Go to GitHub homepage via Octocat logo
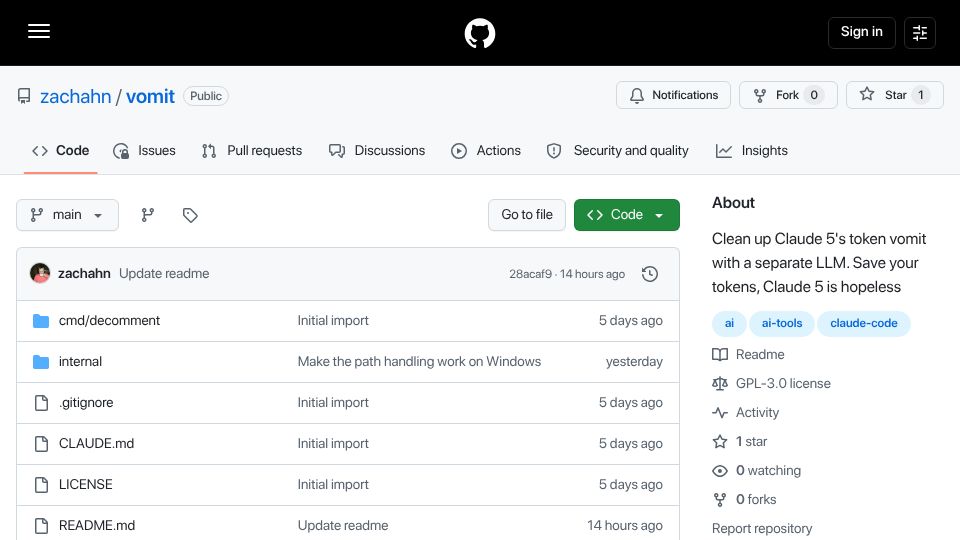Viewport: 960px width, 540px height. [479, 33]
